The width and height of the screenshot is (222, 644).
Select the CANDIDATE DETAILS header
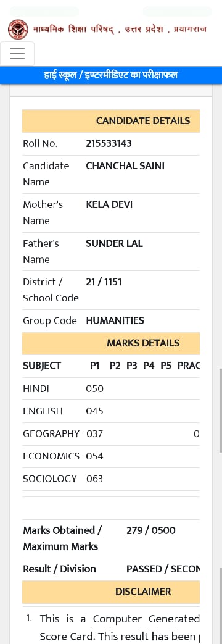tap(111, 121)
